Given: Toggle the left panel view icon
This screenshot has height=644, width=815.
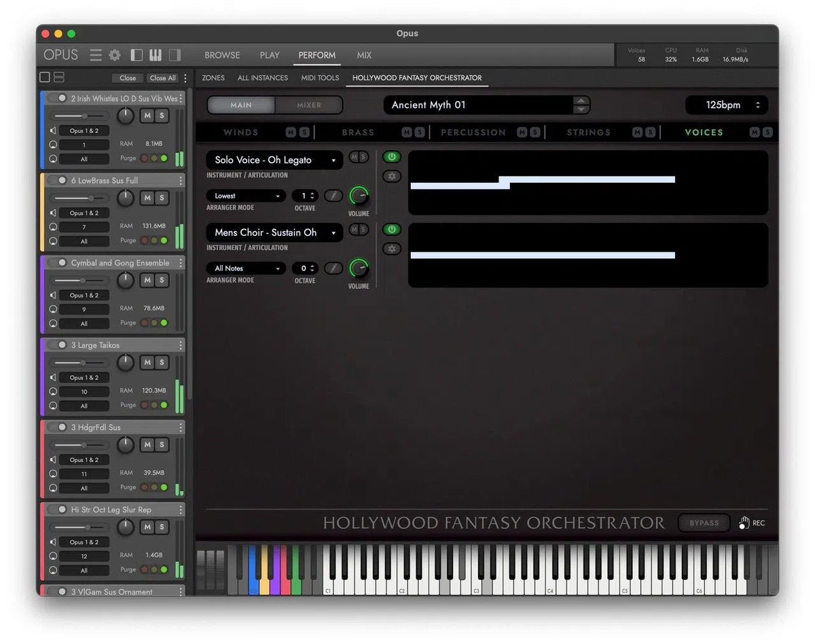Looking at the screenshot, I should click(x=137, y=54).
